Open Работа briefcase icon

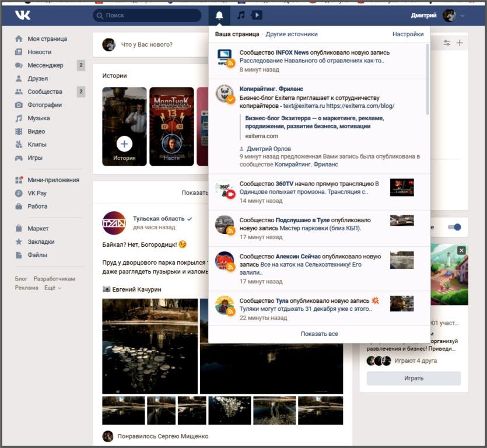19,206
